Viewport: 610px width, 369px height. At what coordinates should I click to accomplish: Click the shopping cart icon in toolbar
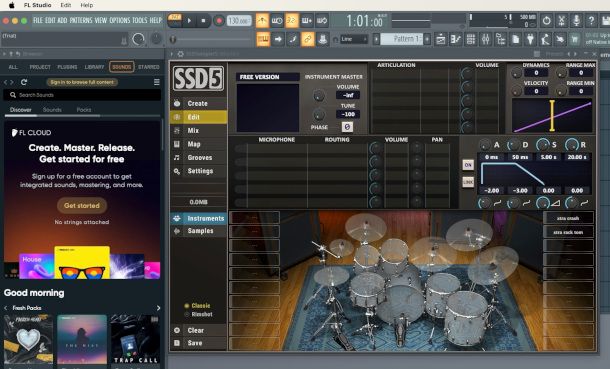click(x=575, y=39)
